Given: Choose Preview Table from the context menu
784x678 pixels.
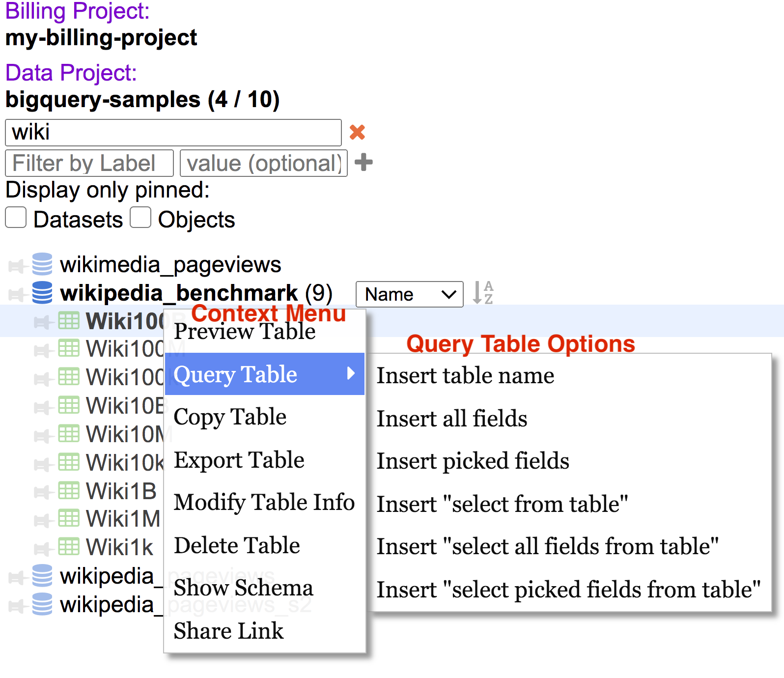Looking at the screenshot, I should (245, 332).
